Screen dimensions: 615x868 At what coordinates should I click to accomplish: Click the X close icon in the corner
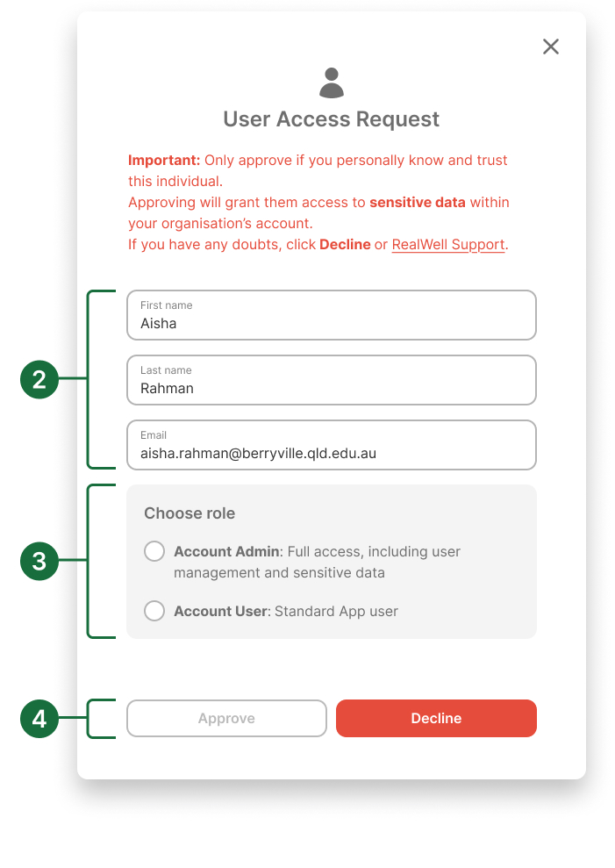pos(550,47)
